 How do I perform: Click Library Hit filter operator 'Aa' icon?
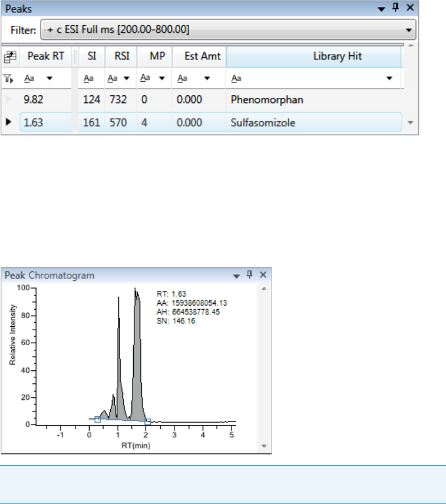[236, 78]
